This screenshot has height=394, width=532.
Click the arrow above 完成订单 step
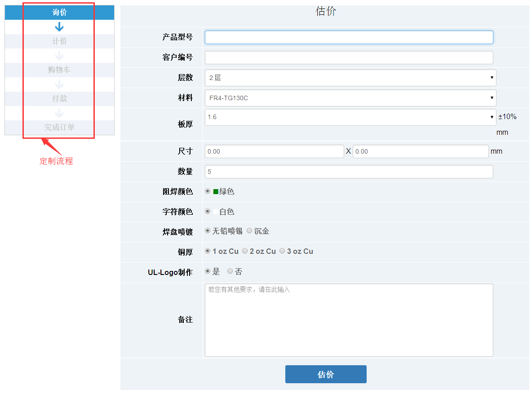[x=59, y=113]
